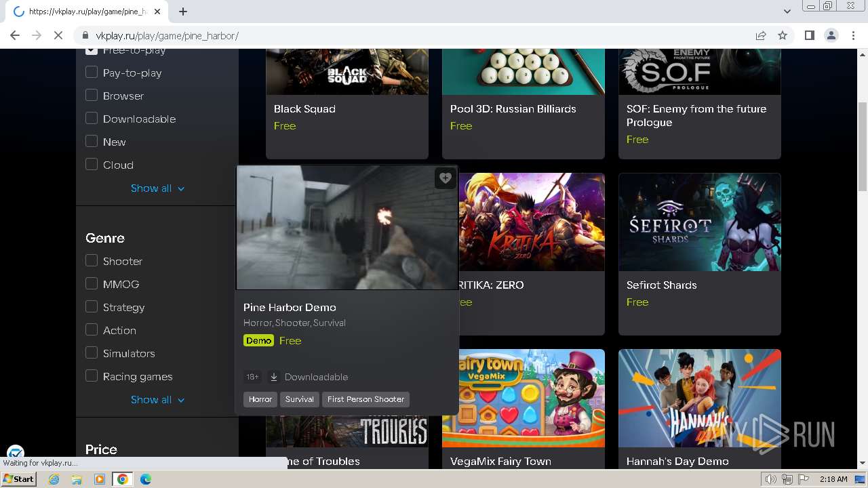Viewport: 868px width, 488px height.
Task: Stop loading the page
Action: coord(58,35)
